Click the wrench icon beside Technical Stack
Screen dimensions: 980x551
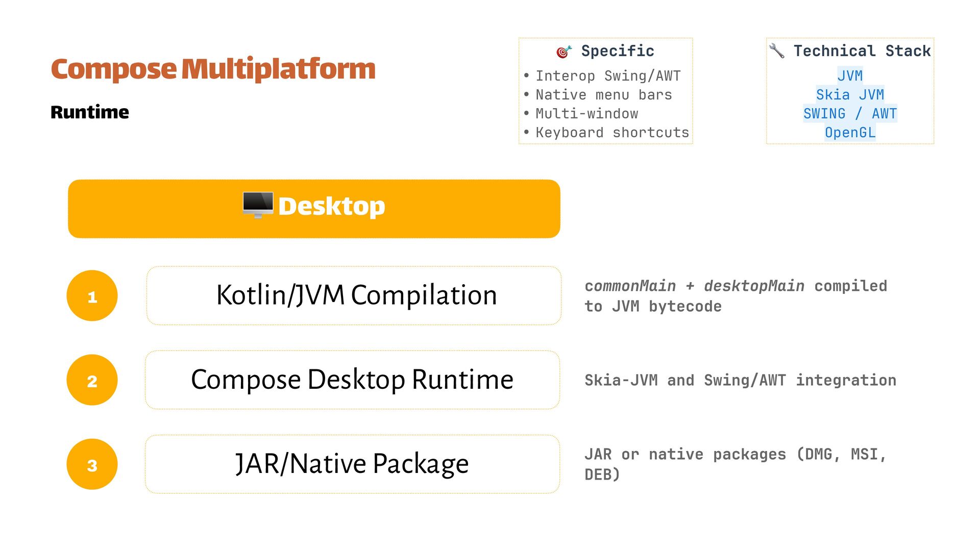pyautogui.click(x=777, y=51)
